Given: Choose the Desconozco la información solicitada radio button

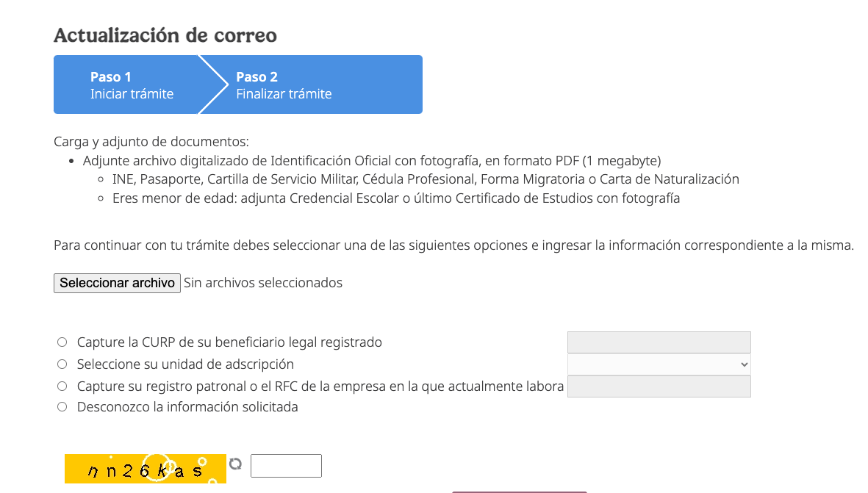Looking at the screenshot, I should [x=62, y=407].
